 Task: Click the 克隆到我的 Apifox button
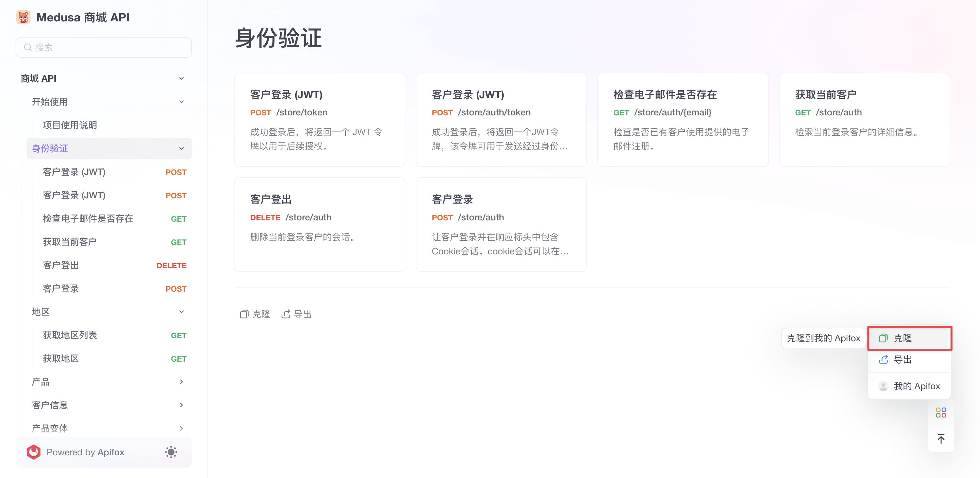(x=823, y=338)
